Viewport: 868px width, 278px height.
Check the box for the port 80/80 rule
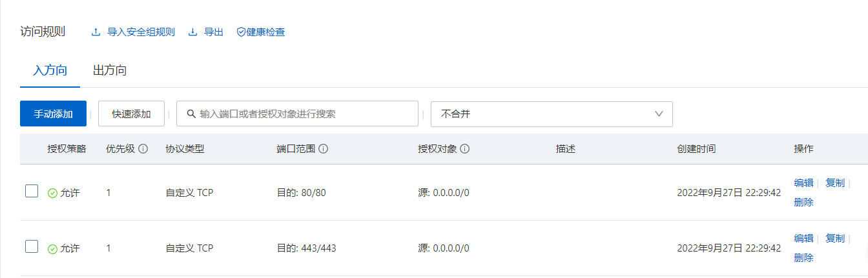pyautogui.click(x=32, y=191)
